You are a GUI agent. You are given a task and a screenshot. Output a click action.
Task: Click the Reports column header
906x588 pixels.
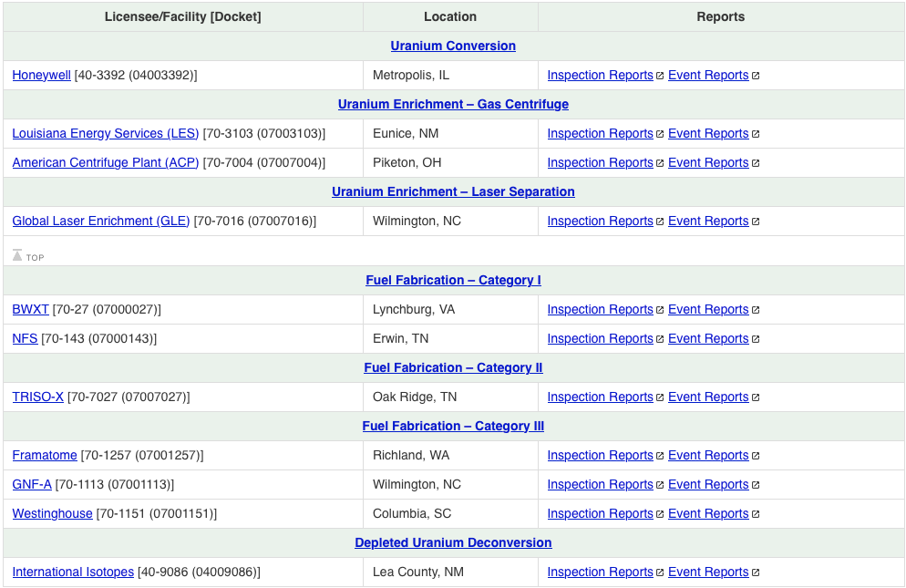point(721,16)
